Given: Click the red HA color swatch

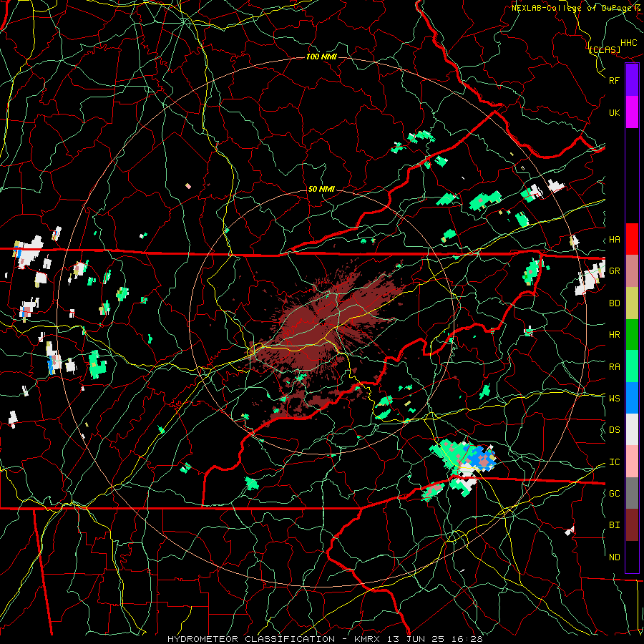Looking at the screenshot, I should pyautogui.click(x=632, y=239).
